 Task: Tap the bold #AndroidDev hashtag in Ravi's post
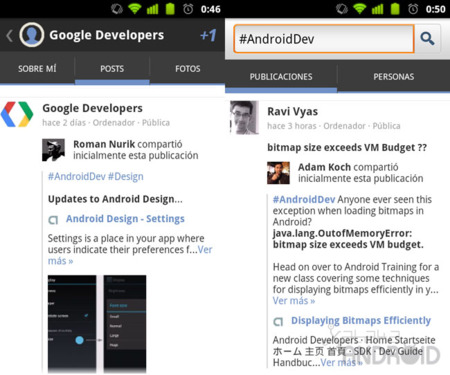(304, 199)
